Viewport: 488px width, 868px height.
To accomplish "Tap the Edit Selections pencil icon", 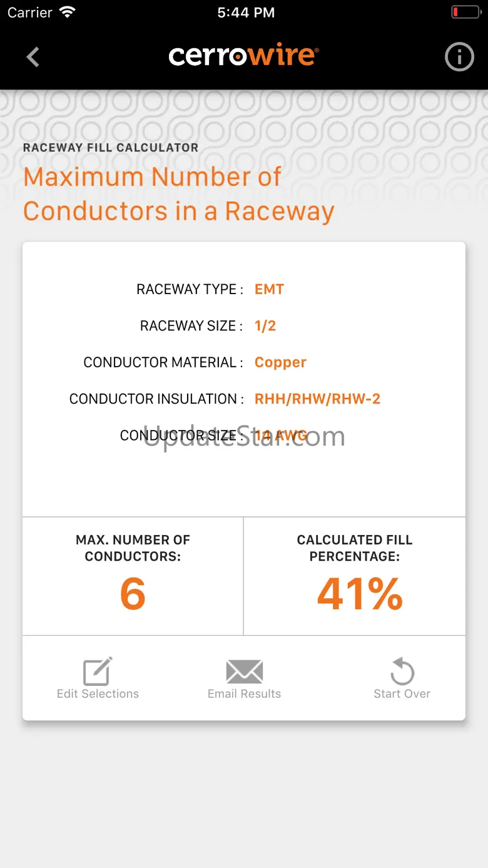I will [x=98, y=671].
